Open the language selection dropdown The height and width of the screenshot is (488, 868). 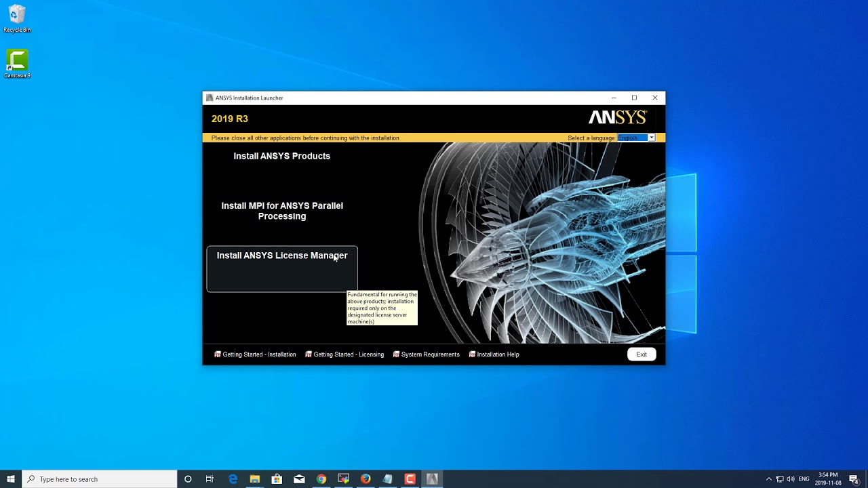coord(651,138)
